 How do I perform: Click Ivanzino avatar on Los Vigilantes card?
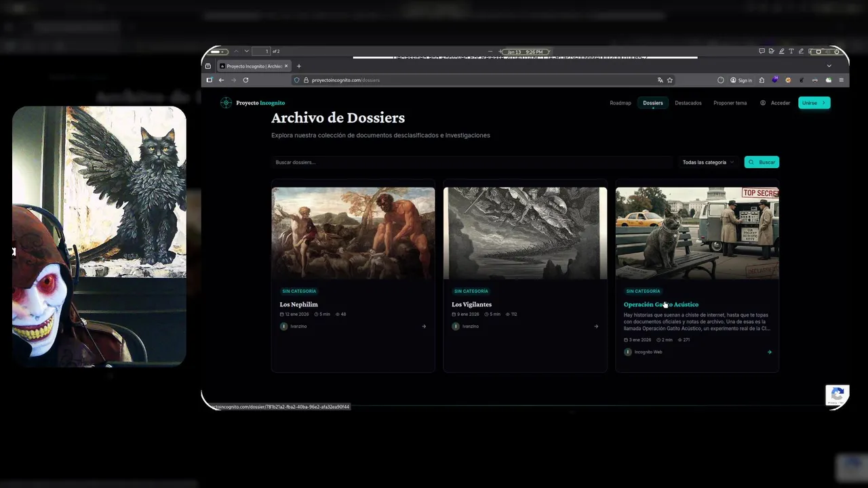coord(456,326)
